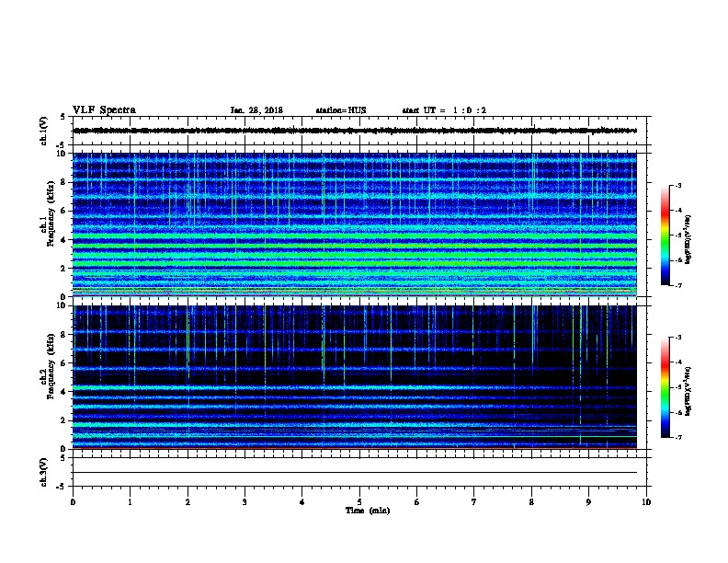Click the "-3" tick on ch.1 color bar
The image size is (728, 563).
pyautogui.click(x=678, y=186)
